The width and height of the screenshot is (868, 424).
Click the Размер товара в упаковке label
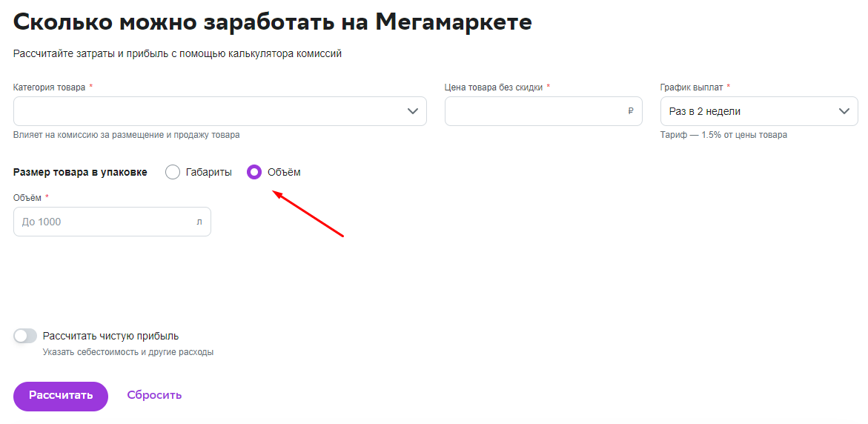point(80,172)
